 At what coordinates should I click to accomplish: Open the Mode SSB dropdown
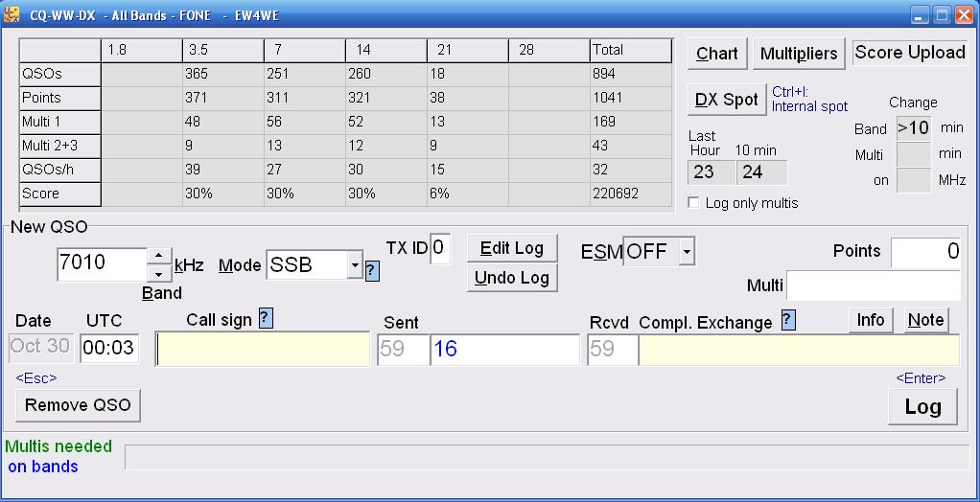[355, 264]
